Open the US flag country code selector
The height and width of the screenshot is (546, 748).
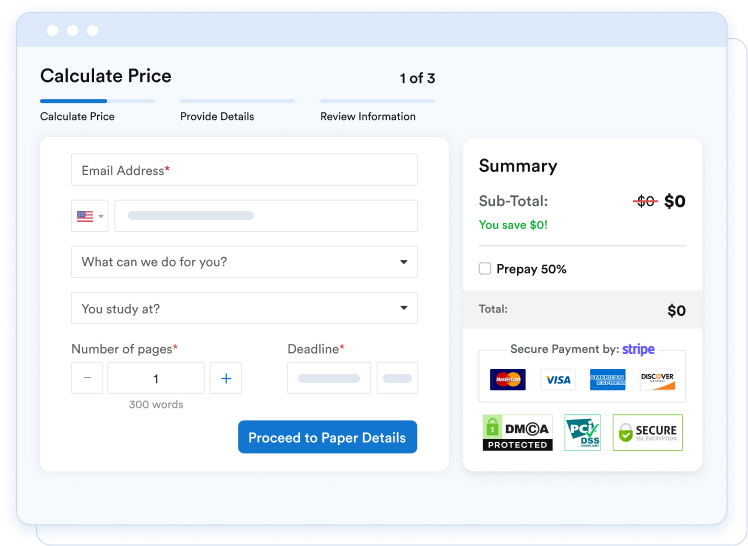[x=90, y=216]
